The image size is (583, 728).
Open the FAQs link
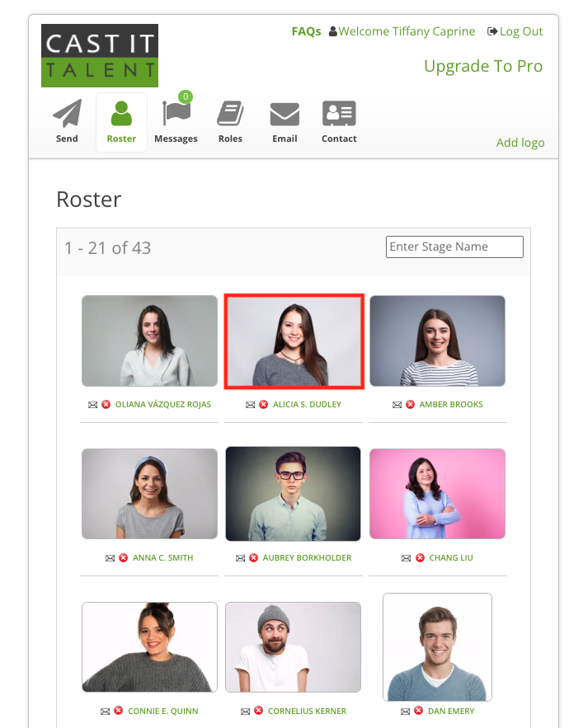(306, 31)
